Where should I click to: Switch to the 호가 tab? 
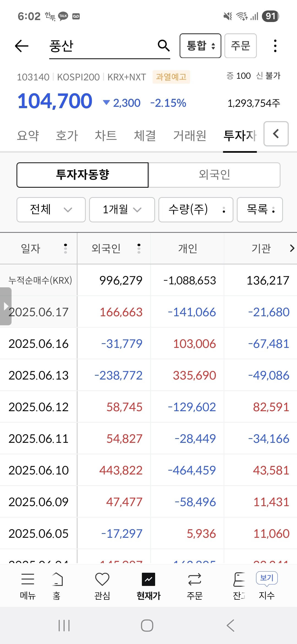tap(67, 135)
